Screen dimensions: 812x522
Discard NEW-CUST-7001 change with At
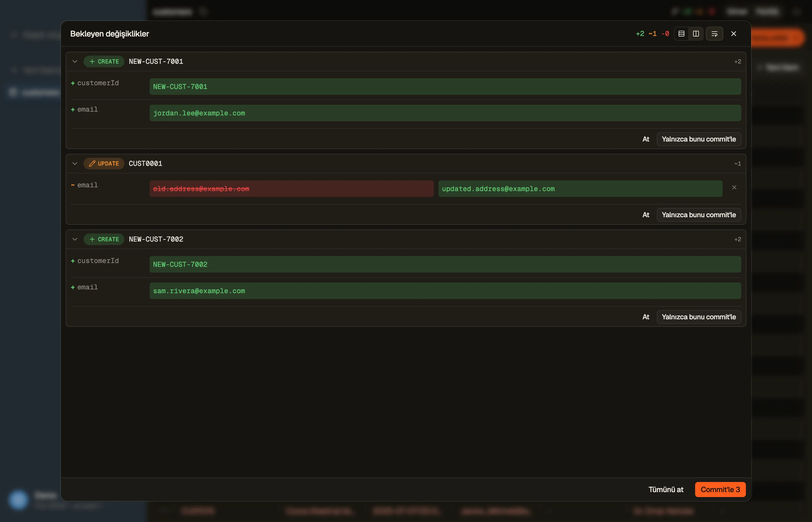point(646,139)
